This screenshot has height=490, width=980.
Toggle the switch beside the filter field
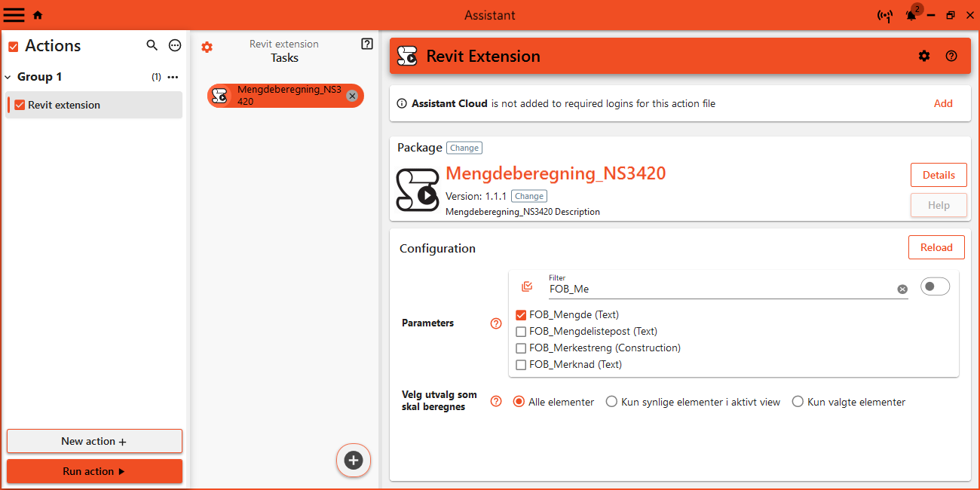pyautogui.click(x=935, y=286)
